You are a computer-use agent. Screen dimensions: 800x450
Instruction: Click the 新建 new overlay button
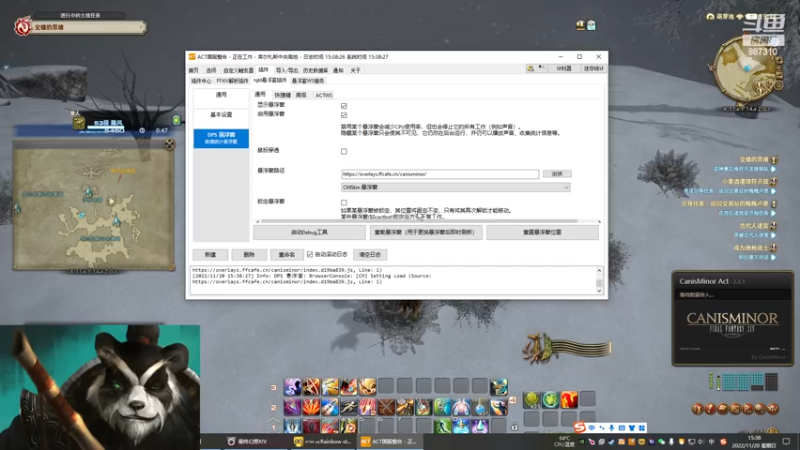(210, 255)
